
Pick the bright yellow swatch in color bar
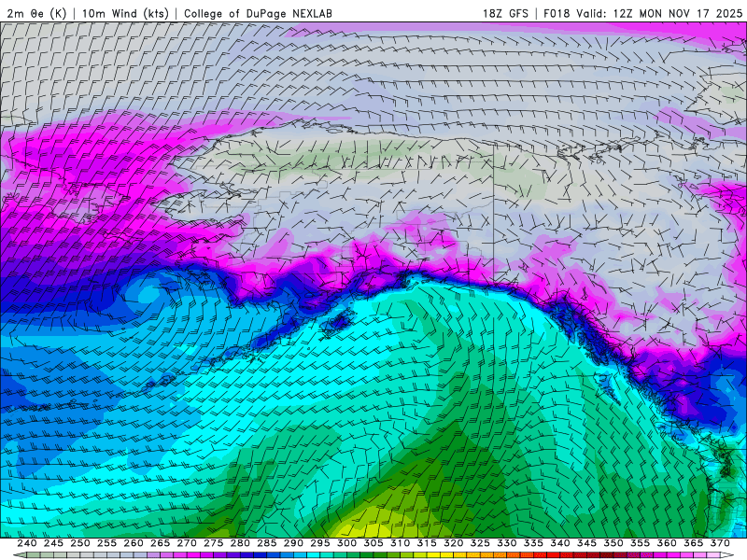(x=433, y=555)
